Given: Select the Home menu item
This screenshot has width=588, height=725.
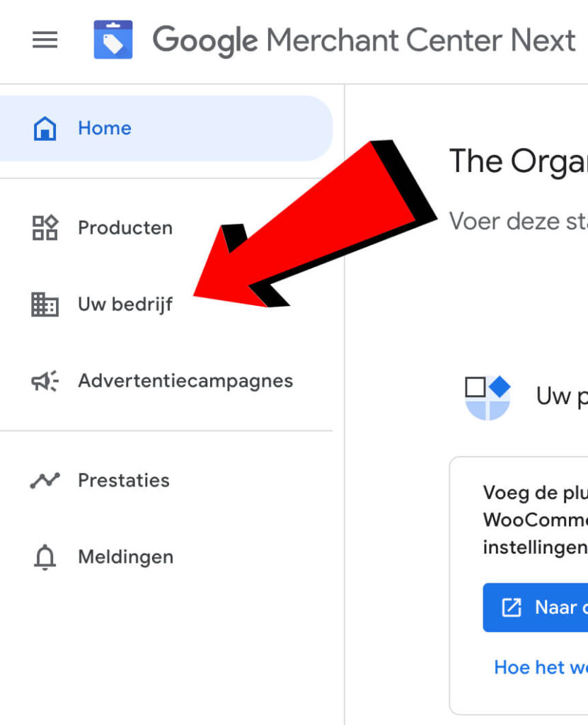Looking at the screenshot, I should (105, 129).
